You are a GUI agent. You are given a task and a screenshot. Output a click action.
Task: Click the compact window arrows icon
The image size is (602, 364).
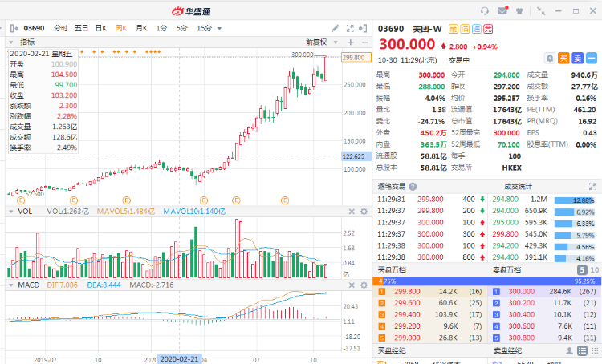tap(541, 11)
